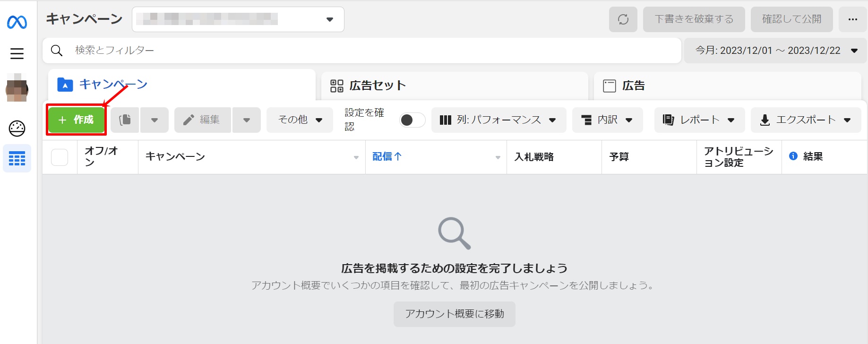Expand the 列: パフォーマンス dropdown
This screenshot has width=868, height=344.
tap(498, 120)
